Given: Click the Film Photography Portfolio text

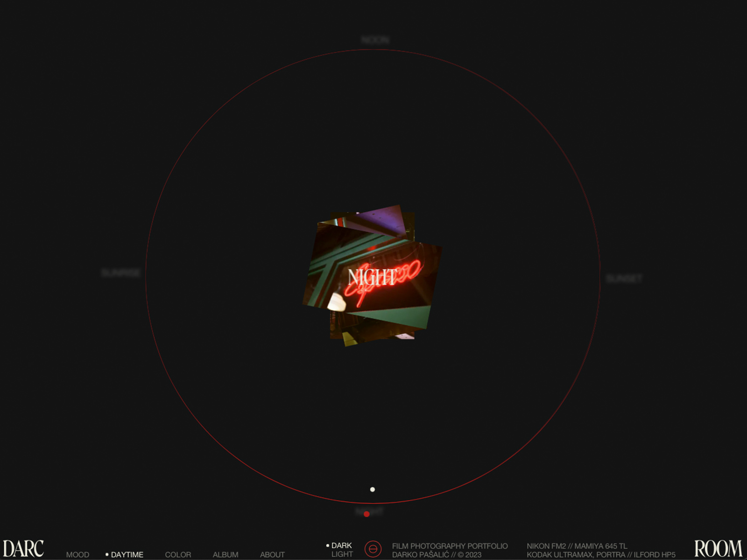Looking at the screenshot, I should coord(450,546).
